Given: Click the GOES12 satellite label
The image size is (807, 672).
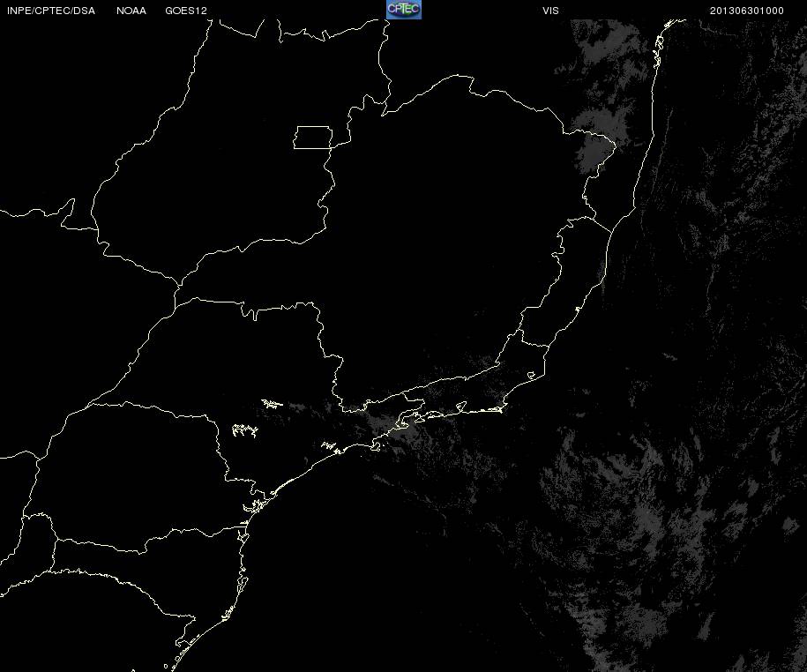Looking at the screenshot, I should click(186, 11).
